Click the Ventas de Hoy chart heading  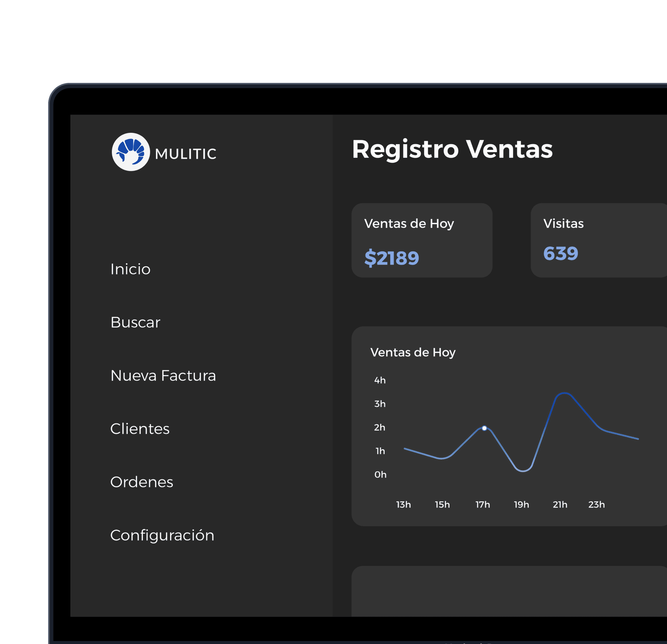pos(413,352)
